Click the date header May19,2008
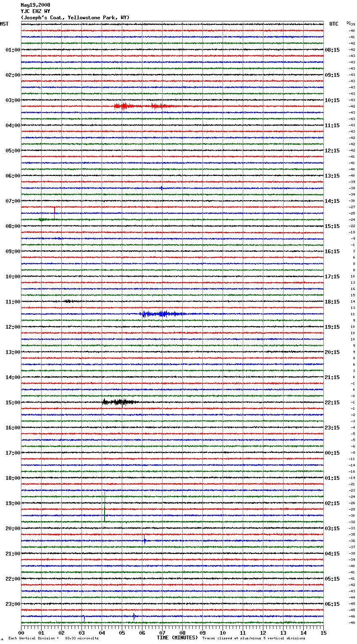 point(35,5)
